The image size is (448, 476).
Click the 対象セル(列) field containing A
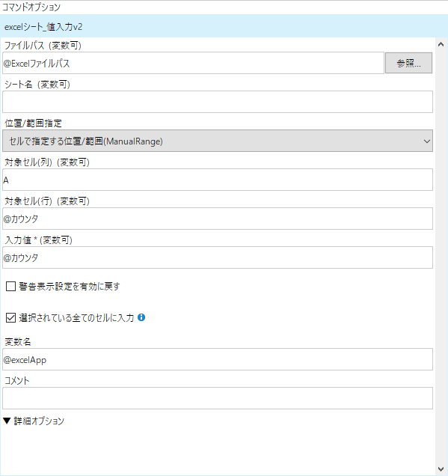point(218,180)
